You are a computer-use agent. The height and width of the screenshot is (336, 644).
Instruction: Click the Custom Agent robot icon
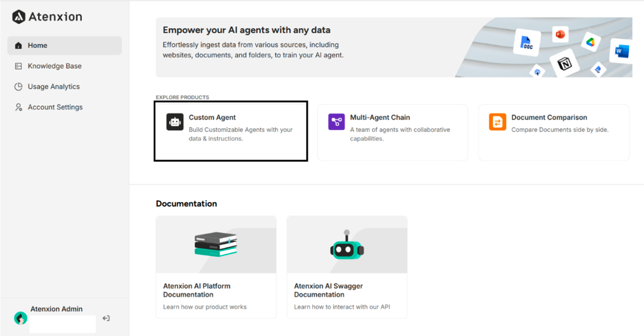point(175,122)
